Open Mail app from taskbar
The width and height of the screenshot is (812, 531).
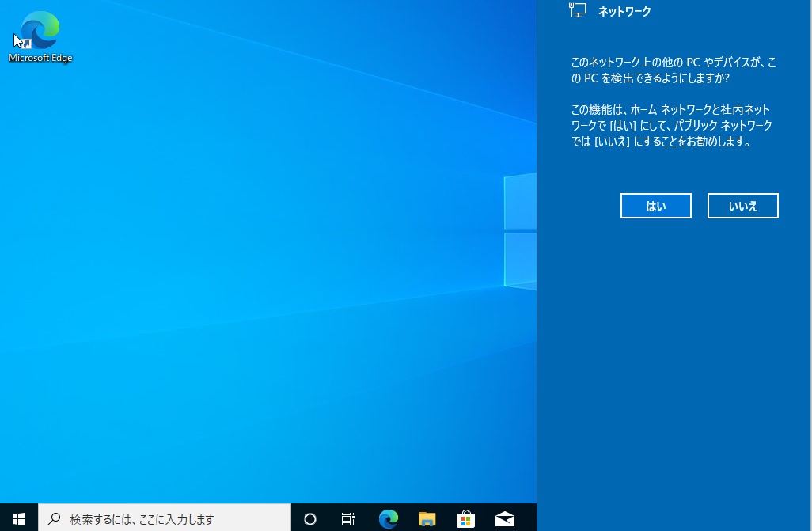click(x=505, y=518)
